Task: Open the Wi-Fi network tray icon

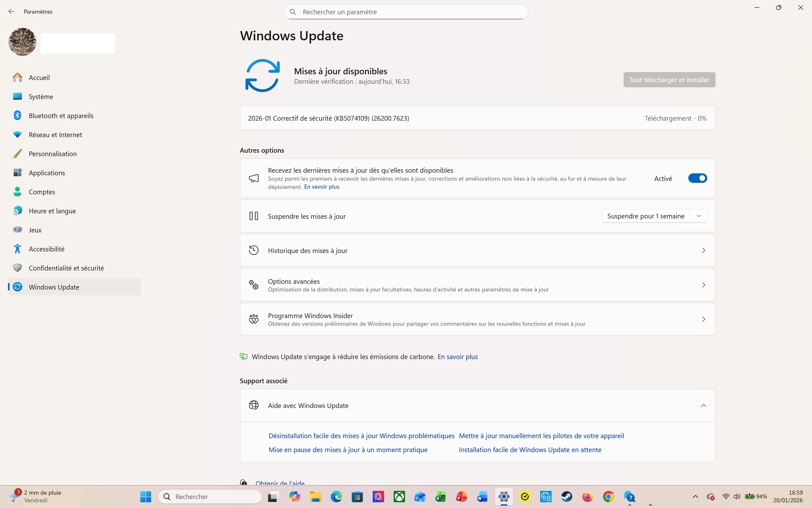Action: pyautogui.click(x=726, y=497)
